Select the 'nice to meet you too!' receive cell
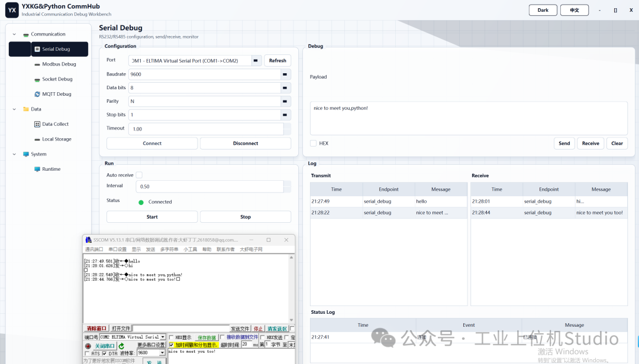 (x=601, y=213)
